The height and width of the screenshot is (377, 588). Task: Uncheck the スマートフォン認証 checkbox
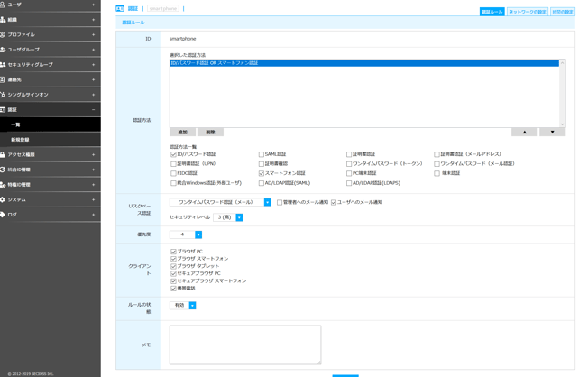[261, 173]
